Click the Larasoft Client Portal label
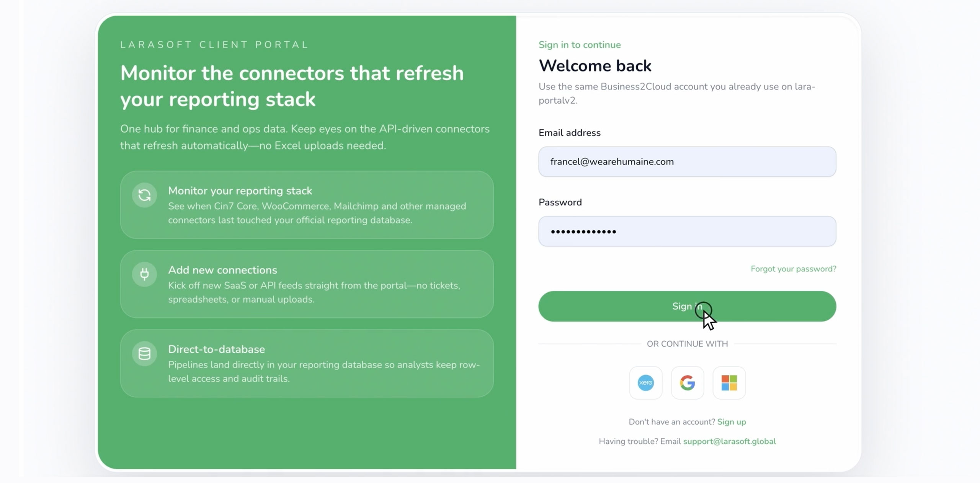Image resolution: width=980 pixels, height=483 pixels. coord(214,45)
